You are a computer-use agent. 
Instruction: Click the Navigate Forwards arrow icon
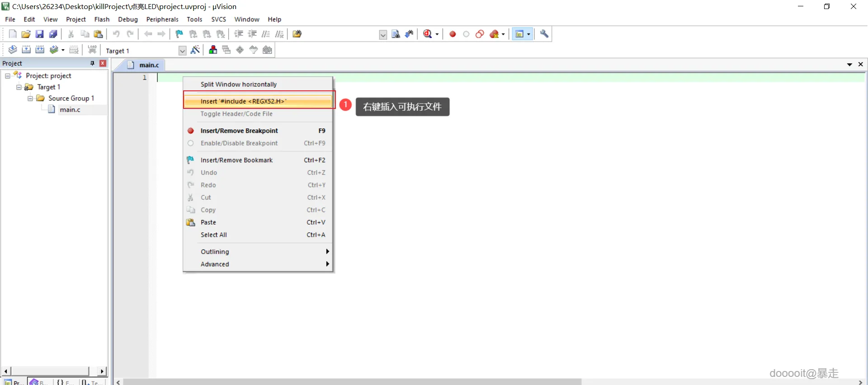[161, 34]
